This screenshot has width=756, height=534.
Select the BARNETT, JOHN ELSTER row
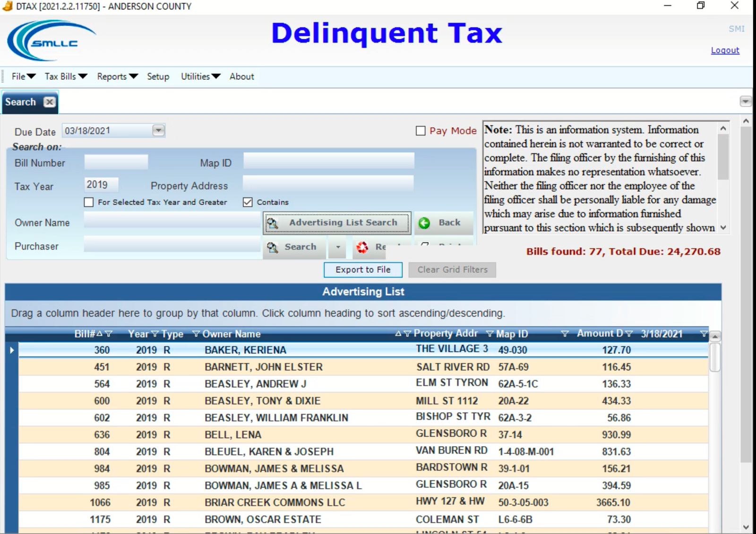click(x=363, y=367)
